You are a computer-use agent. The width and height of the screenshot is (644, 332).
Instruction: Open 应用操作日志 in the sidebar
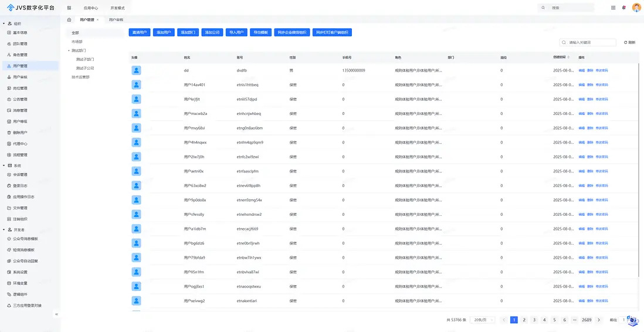(23, 197)
